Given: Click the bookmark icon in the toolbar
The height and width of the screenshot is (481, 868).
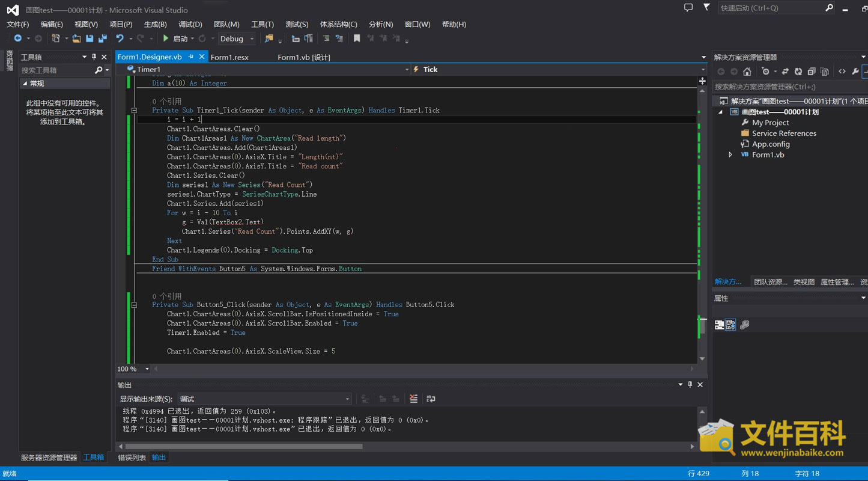Looking at the screenshot, I should tap(357, 38).
